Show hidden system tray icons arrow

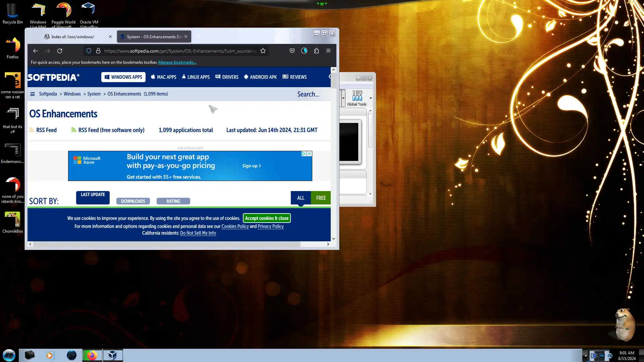[x=586, y=356]
